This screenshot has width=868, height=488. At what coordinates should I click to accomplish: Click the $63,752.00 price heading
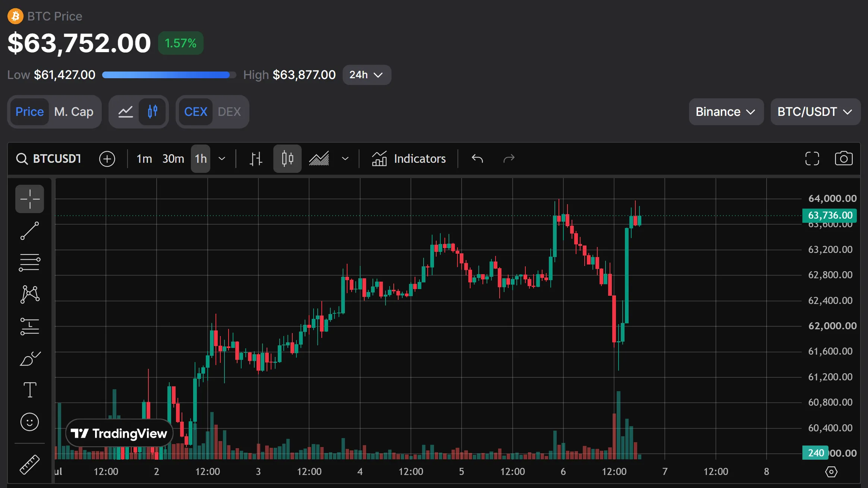(79, 43)
